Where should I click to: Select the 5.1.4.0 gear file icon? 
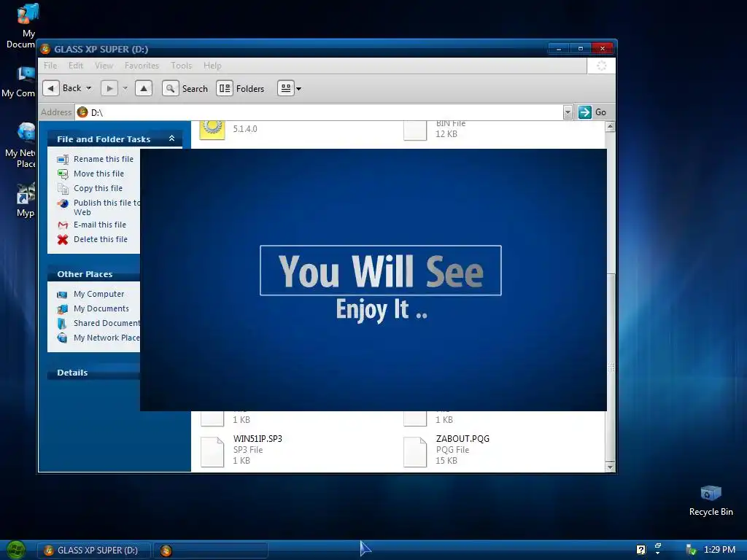coord(212,130)
